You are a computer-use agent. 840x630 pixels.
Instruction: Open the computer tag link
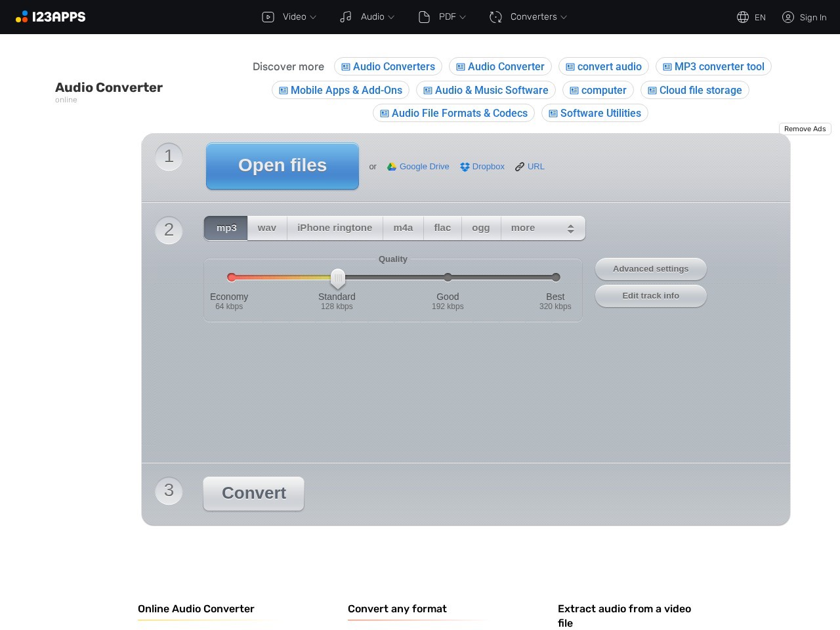pyautogui.click(x=598, y=91)
